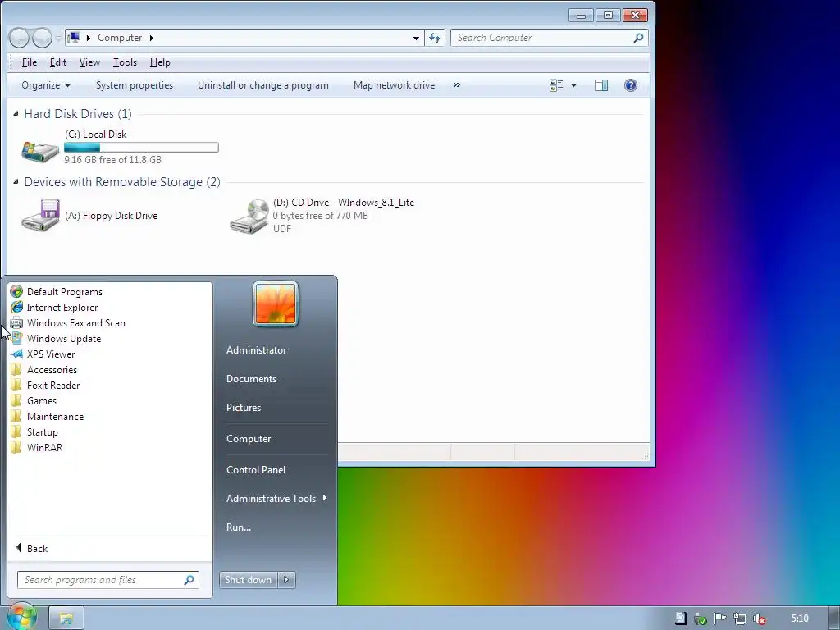Open the File menu
The image size is (840, 630).
coord(30,62)
